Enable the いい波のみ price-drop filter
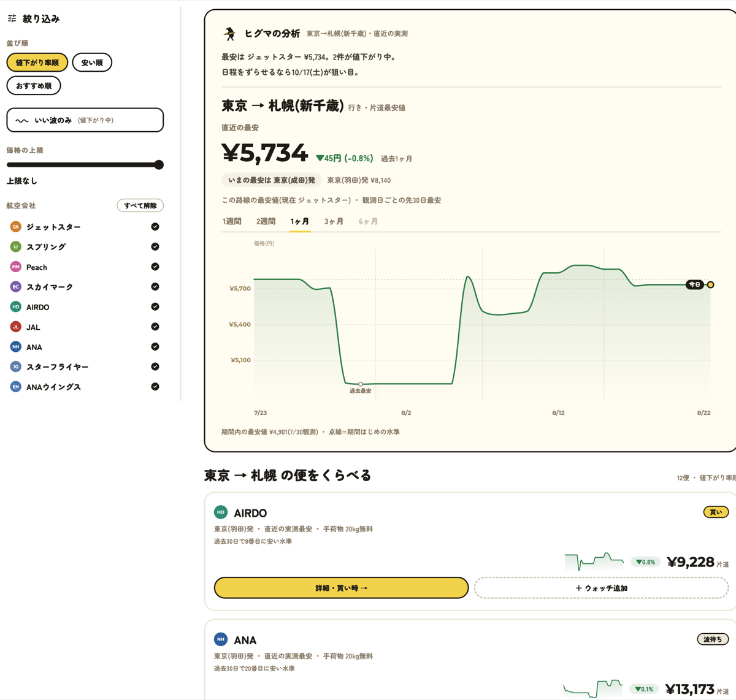 pos(85,120)
